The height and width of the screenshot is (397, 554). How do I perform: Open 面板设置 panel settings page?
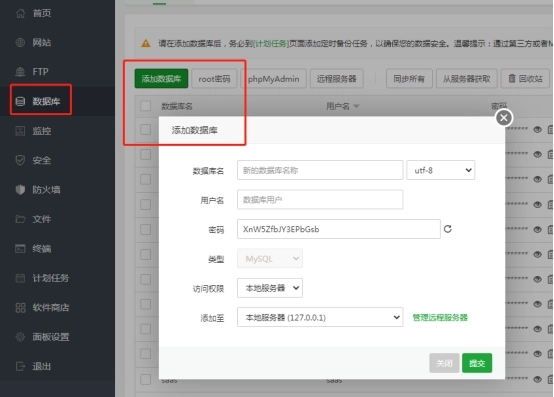(x=51, y=337)
